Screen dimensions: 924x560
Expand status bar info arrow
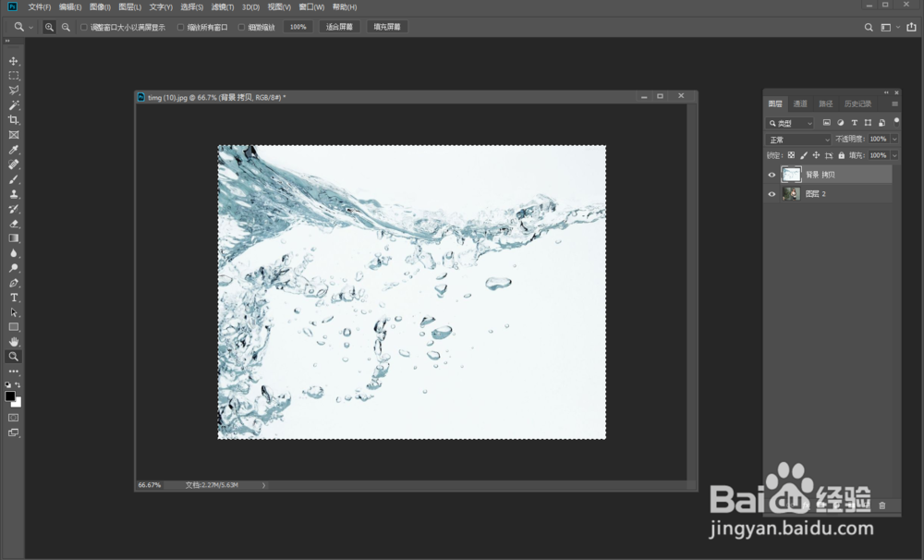(263, 485)
